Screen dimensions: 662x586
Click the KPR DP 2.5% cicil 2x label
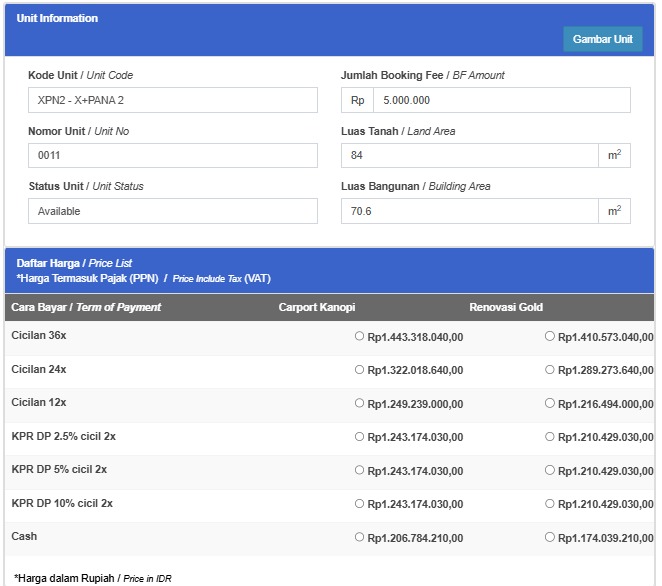coord(63,436)
